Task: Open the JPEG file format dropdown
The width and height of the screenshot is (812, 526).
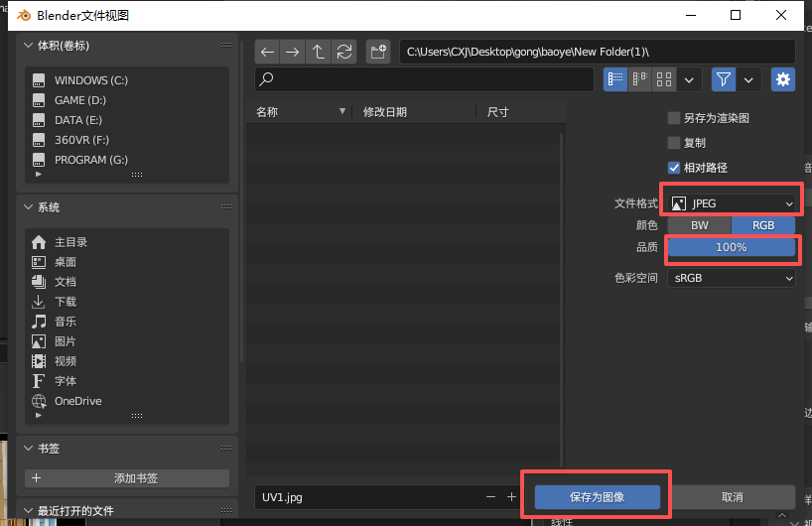Action: [733, 203]
